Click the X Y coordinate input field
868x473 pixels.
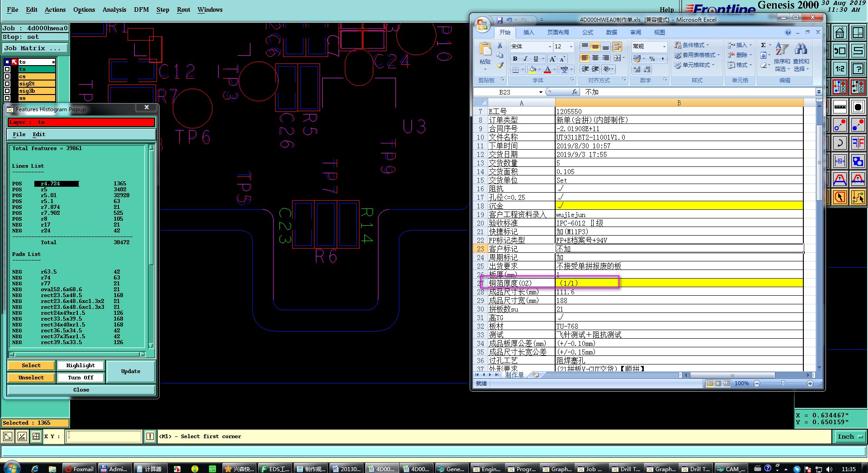click(104, 436)
